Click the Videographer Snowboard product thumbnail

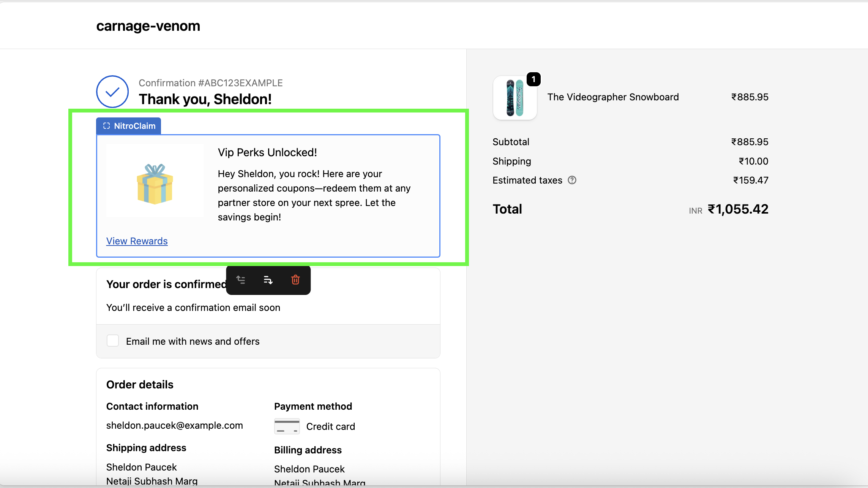pyautogui.click(x=514, y=98)
